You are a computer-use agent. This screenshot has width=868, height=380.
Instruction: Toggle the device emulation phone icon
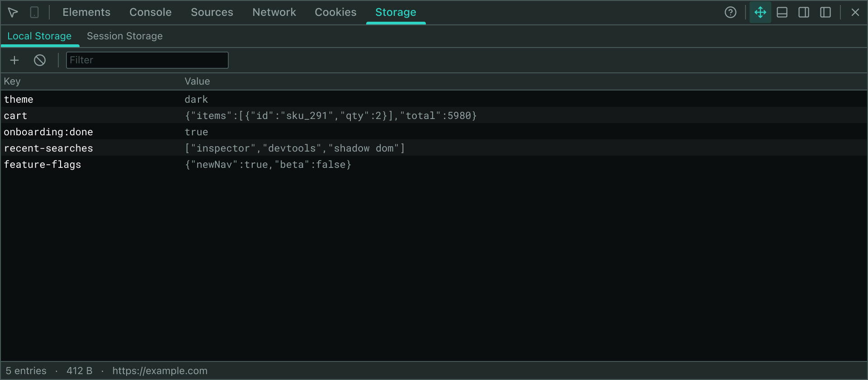pos(34,12)
